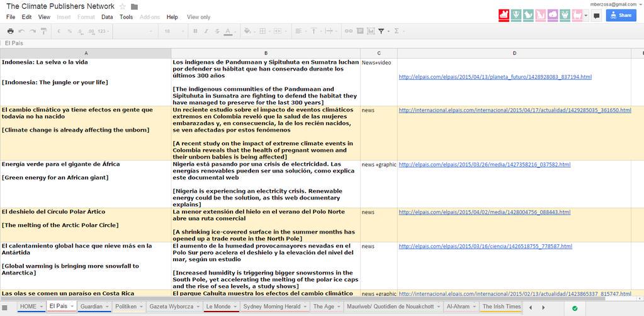Switch to the Le Monde sheet tab
This screenshot has width=644, height=316.
coord(222,307)
